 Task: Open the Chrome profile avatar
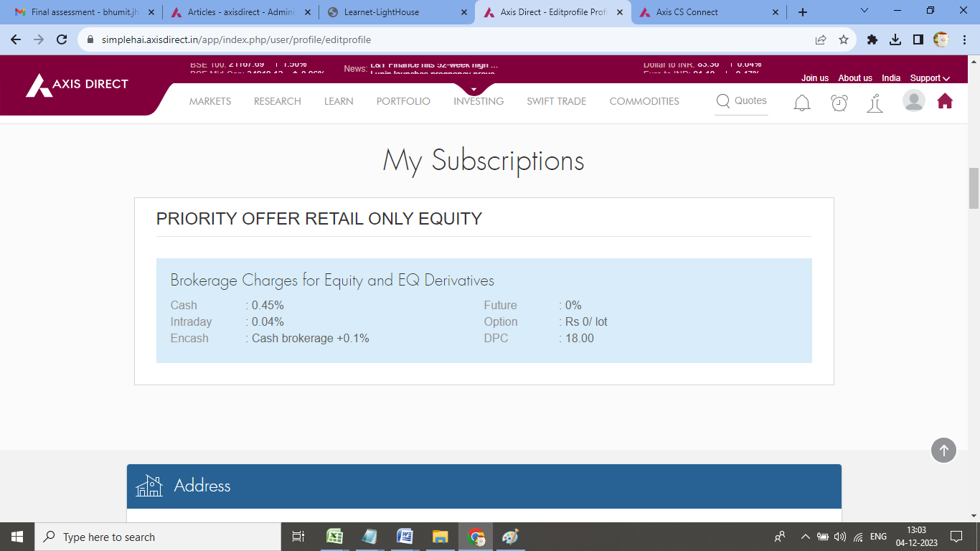(x=941, y=39)
